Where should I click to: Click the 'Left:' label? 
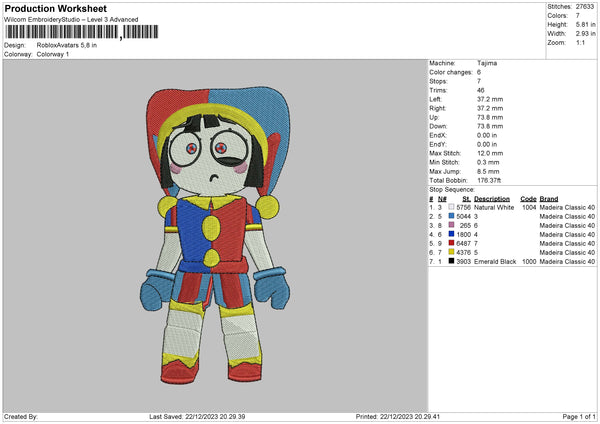pos(436,99)
